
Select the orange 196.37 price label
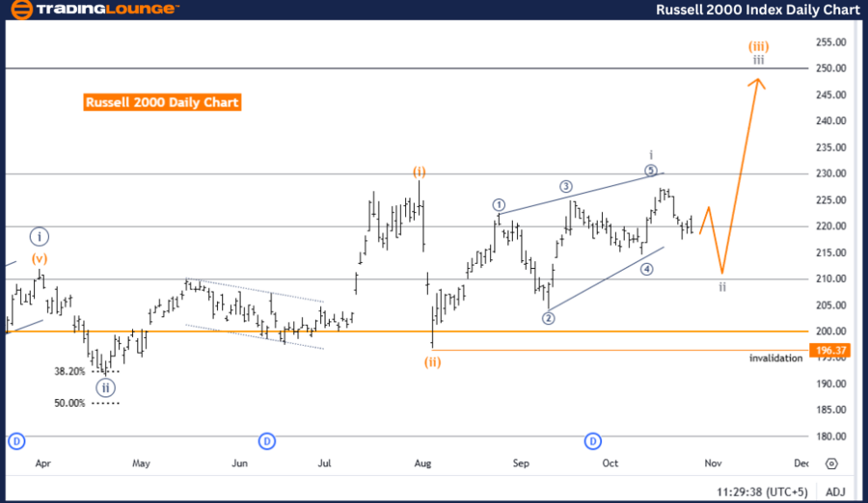829,351
